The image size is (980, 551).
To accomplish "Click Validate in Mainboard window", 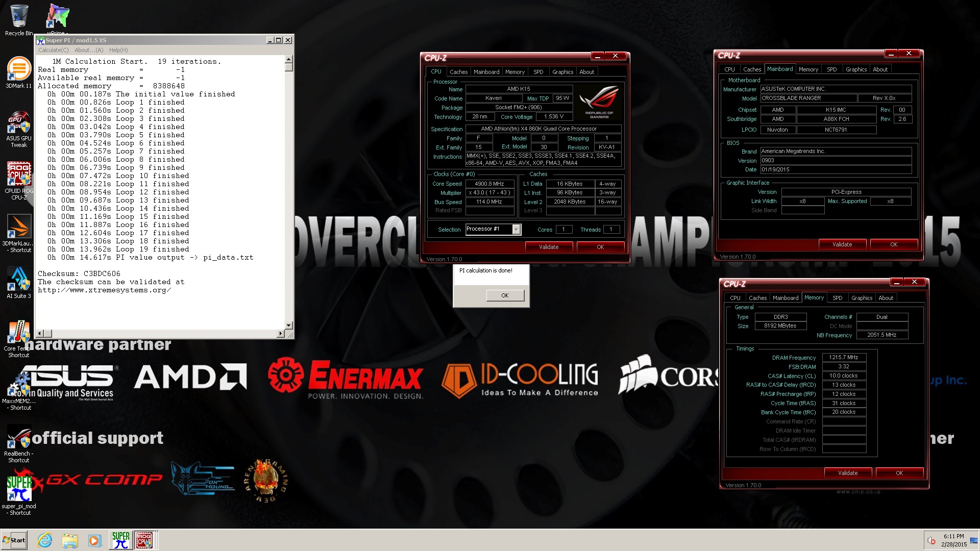I will [842, 244].
